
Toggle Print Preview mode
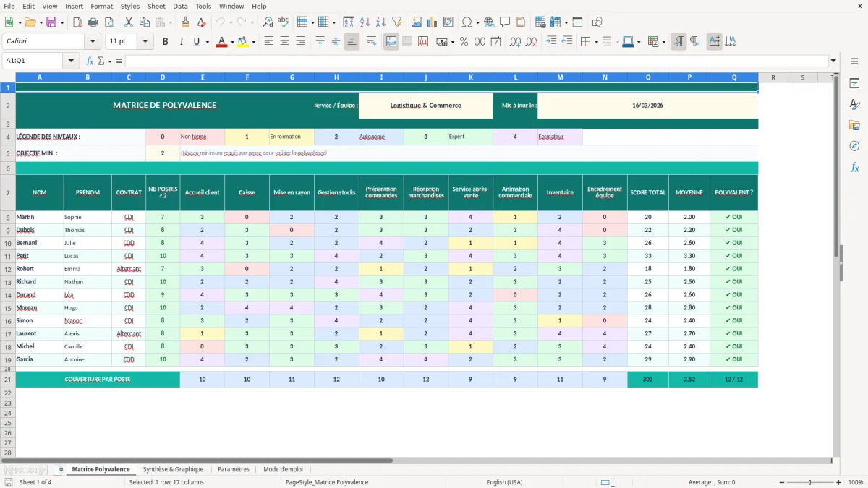point(108,22)
